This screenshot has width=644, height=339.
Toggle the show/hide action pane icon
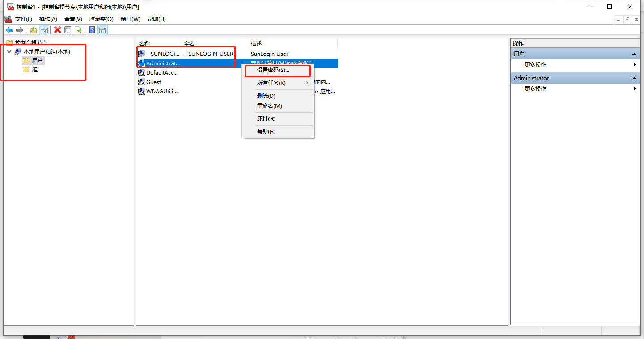click(102, 30)
